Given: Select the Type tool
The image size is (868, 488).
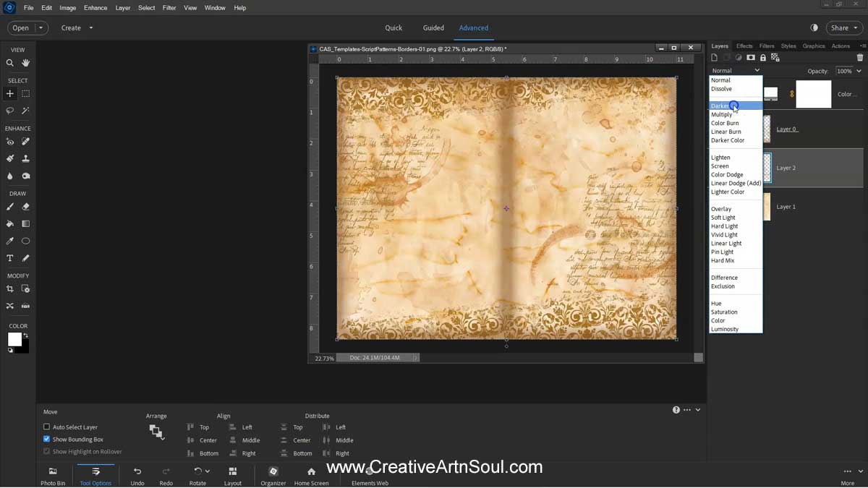Looking at the screenshot, I should coord(10,257).
